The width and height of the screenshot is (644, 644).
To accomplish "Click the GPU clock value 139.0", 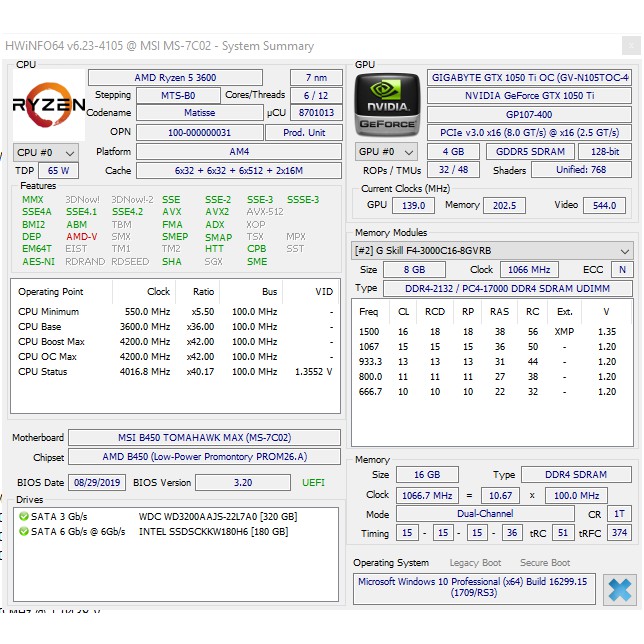I will [414, 205].
